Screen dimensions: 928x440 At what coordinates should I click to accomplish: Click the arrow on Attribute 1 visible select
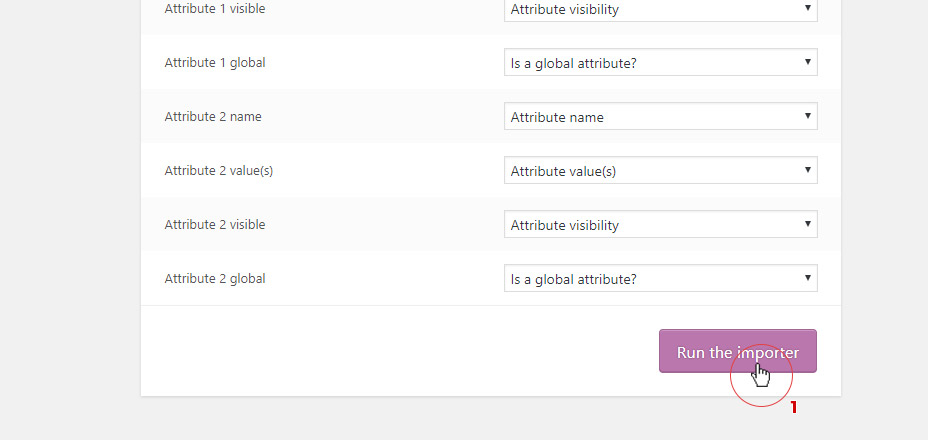click(x=807, y=9)
